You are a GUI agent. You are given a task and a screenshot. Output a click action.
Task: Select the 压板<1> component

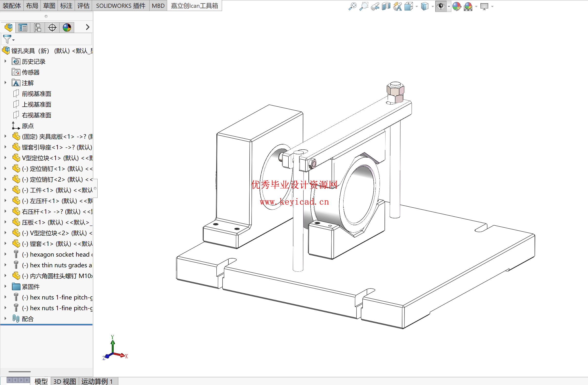[x=52, y=222]
